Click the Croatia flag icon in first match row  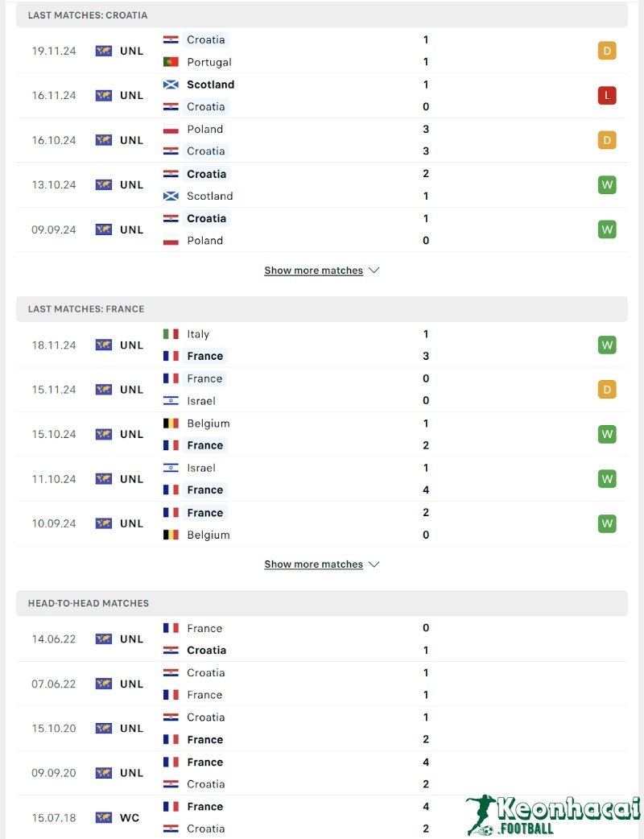point(170,39)
